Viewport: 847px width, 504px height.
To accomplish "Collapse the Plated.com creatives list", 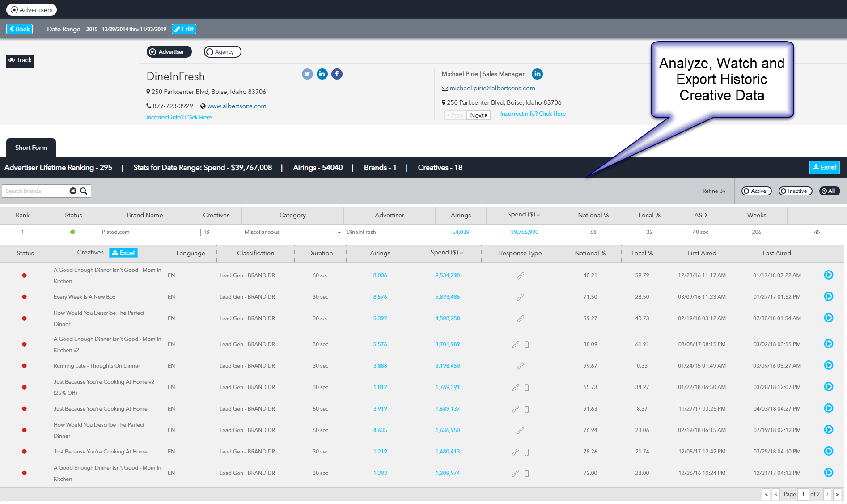I will (x=197, y=233).
